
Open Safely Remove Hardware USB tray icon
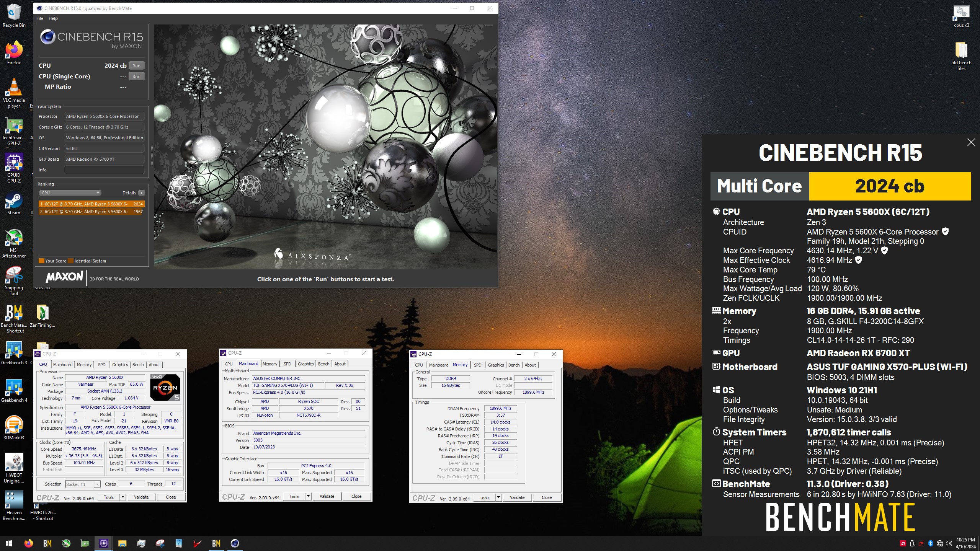(912, 543)
